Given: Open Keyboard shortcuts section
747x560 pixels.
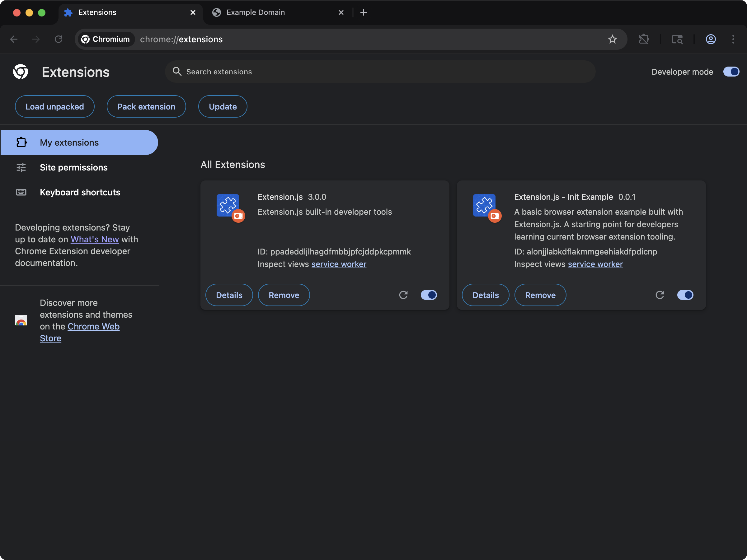Looking at the screenshot, I should (79, 192).
